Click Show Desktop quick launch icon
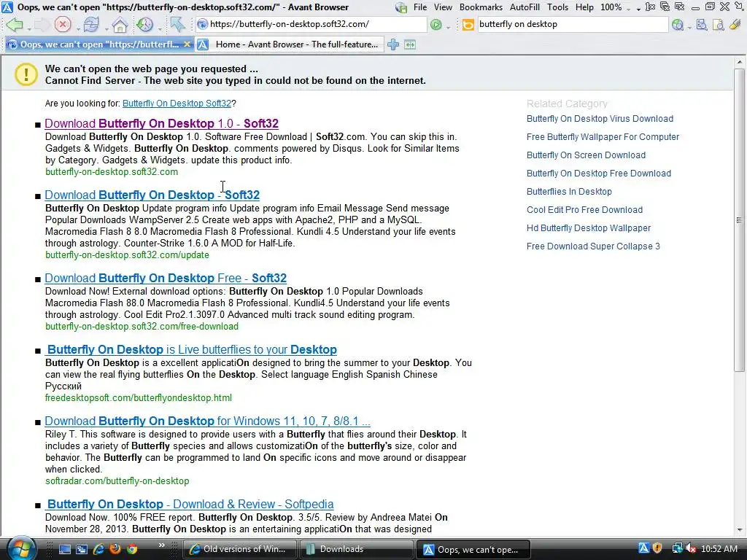The image size is (747, 560). point(65,549)
